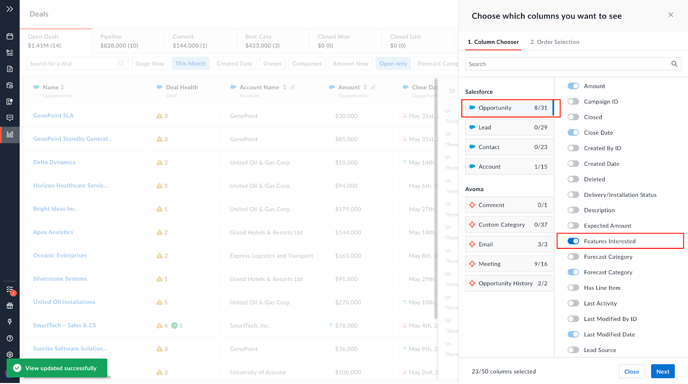Select the Contact category 0/23

(509, 147)
